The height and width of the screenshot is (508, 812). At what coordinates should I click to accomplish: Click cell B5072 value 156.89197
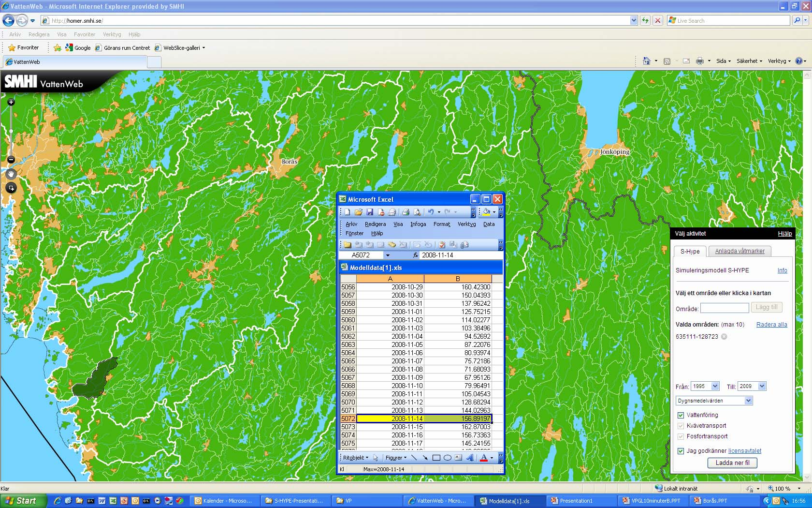[457, 418]
